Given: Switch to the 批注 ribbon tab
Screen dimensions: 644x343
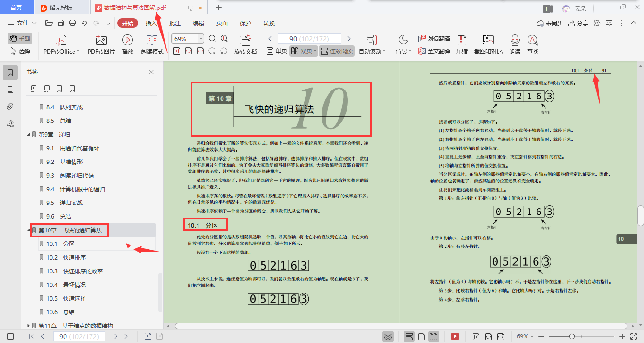Looking at the screenshot, I should 175,23.
